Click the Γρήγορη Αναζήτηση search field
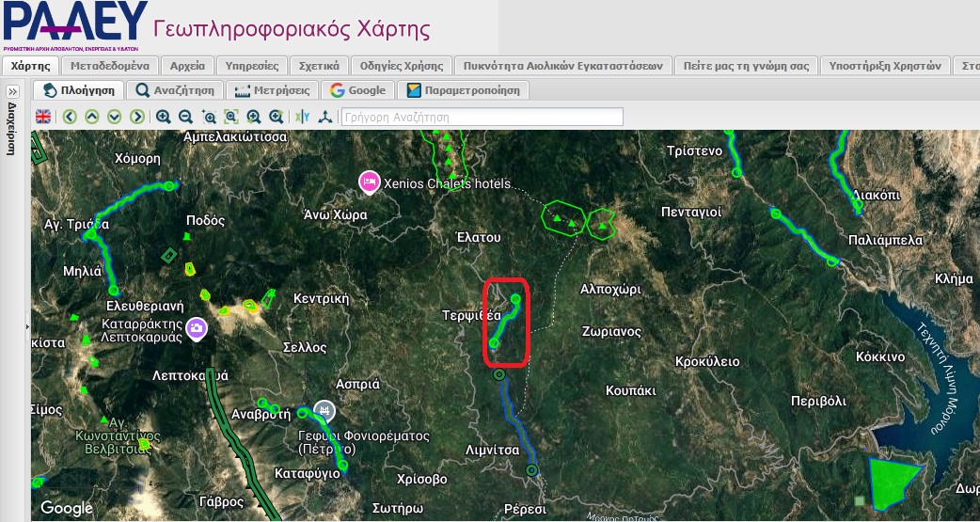The height and width of the screenshot is (522, 980). click(482, 117)
